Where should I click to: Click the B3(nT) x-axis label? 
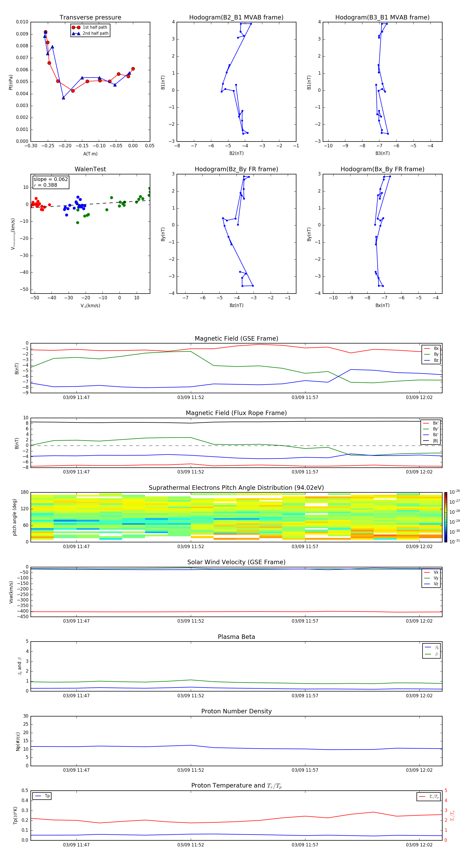coord(382,153)
